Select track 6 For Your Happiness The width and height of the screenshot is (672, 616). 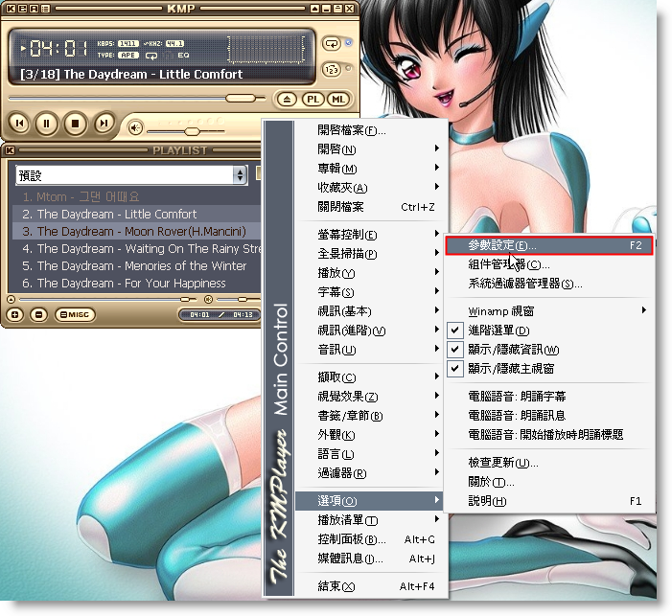tap(134, 284)
